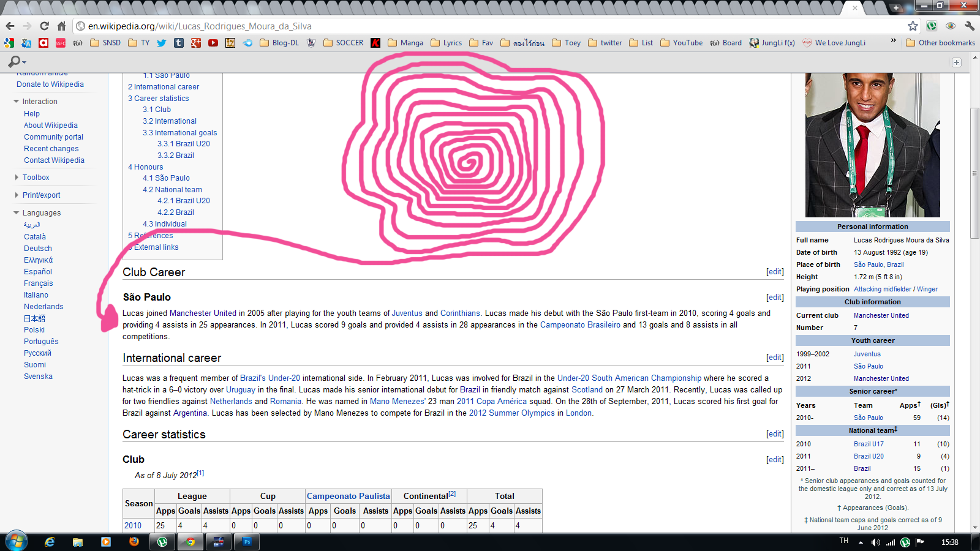Viewport: 980px width, 551px height.
Task: Jump to contents entry 2 International career
Action: click(164, 87)
